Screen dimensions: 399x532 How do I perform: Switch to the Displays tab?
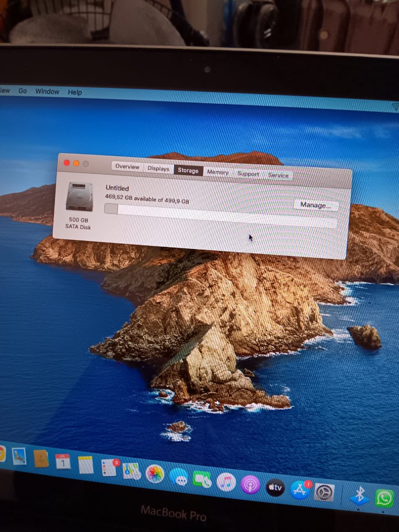coord(158,168)
